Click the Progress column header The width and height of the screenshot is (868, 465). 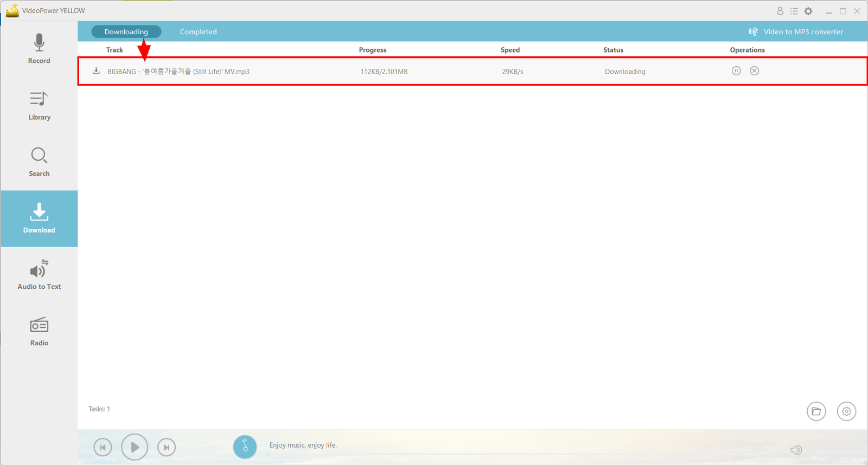coord(373,50)
